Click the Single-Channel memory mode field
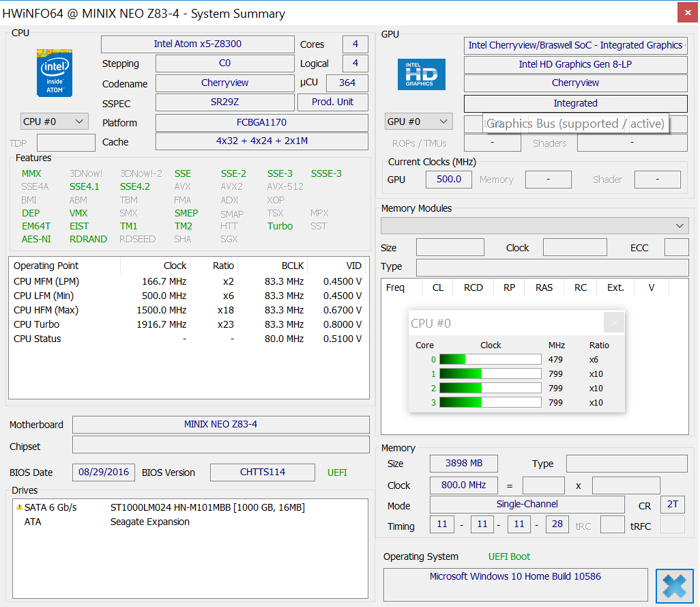Viewport: 700px width, 607px height. click(x=527, y=505)
